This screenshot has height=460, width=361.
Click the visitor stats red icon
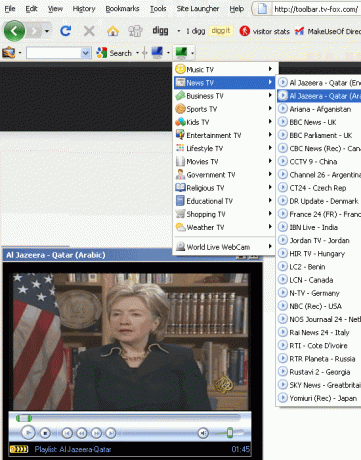tap(245, 31)
